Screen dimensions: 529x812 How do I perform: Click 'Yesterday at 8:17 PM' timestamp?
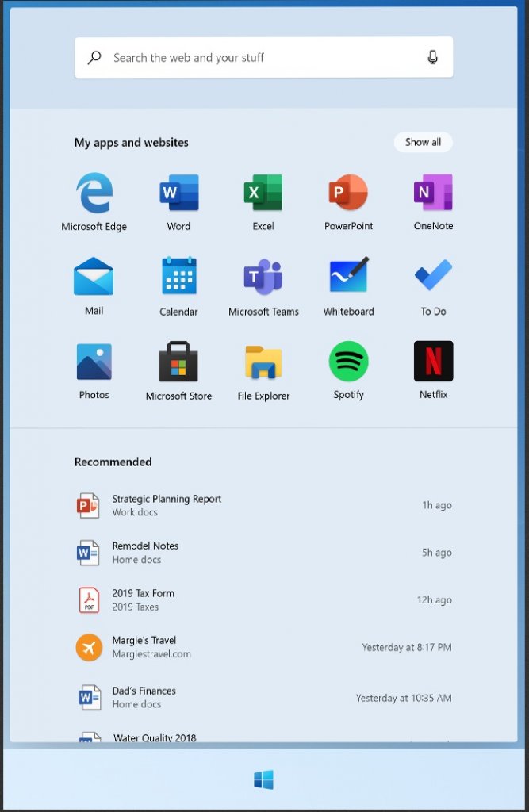click(x=407, y=647)
